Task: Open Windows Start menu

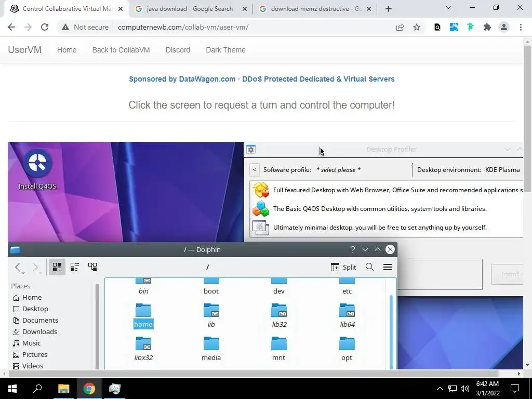Action: [12, 389]
